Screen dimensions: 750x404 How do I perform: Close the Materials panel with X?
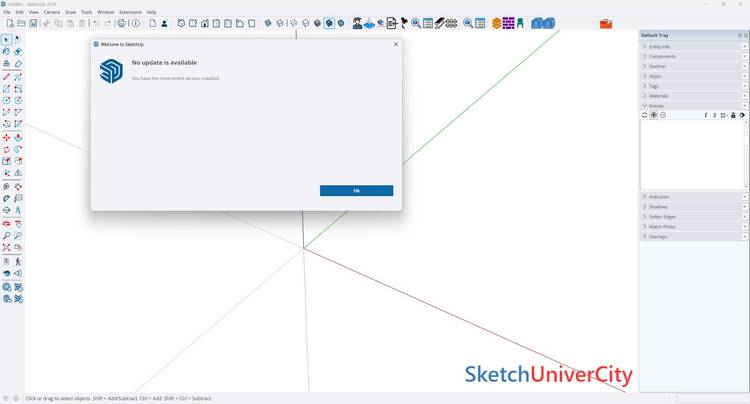pyautogui.click(x=744, y=95)
